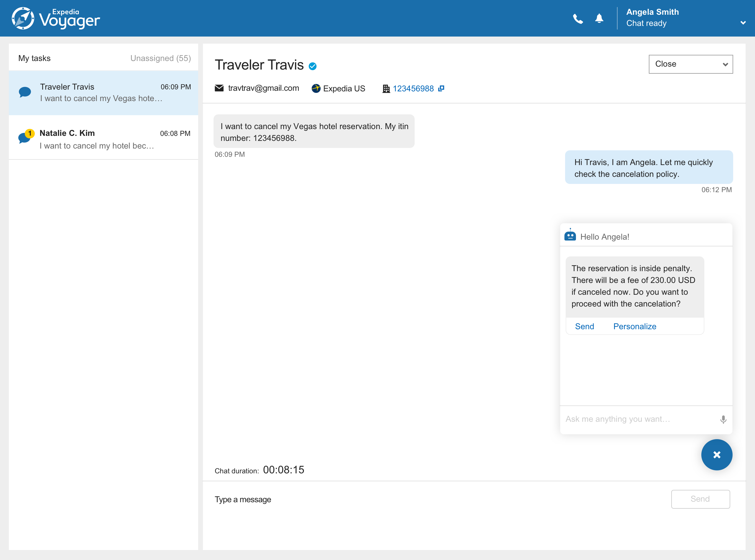Click the Expedia Voyager compass logo
The width and height of the screenshot is (755, 560).
click(23, 18)
